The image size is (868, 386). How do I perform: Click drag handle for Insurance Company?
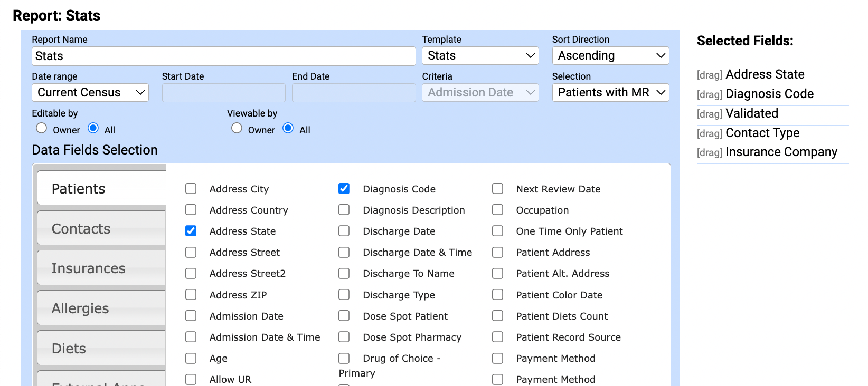click(709, 153)
